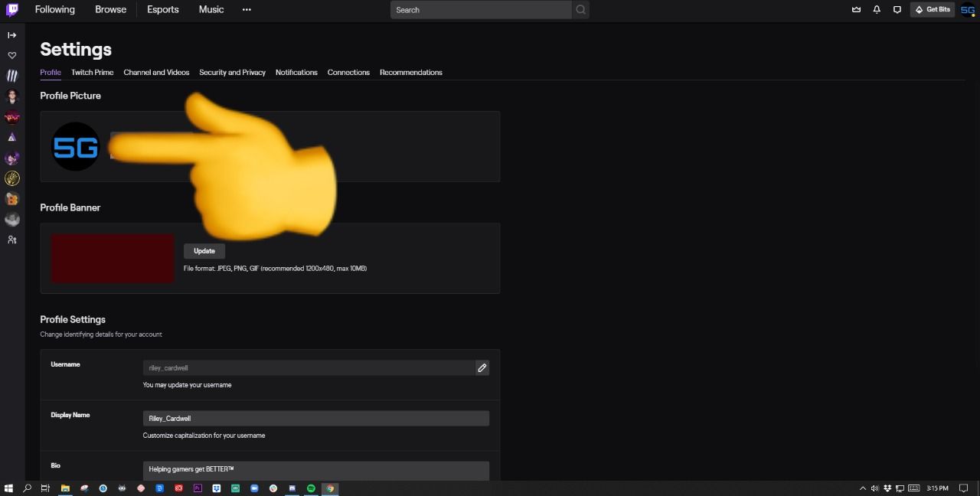Expand the left sidebar with arrow icon
The width and height of the screenshot is (980, 496).
tap(12, 35)
